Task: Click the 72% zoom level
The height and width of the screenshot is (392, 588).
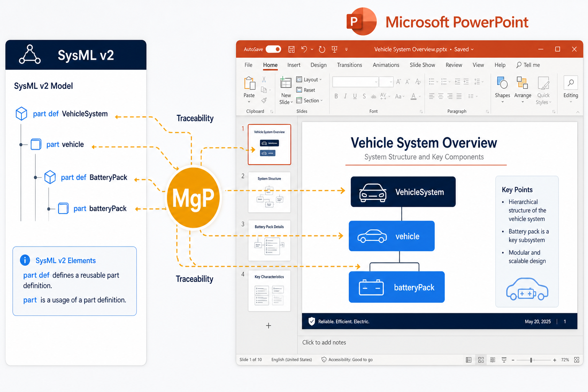Action: 565,360
